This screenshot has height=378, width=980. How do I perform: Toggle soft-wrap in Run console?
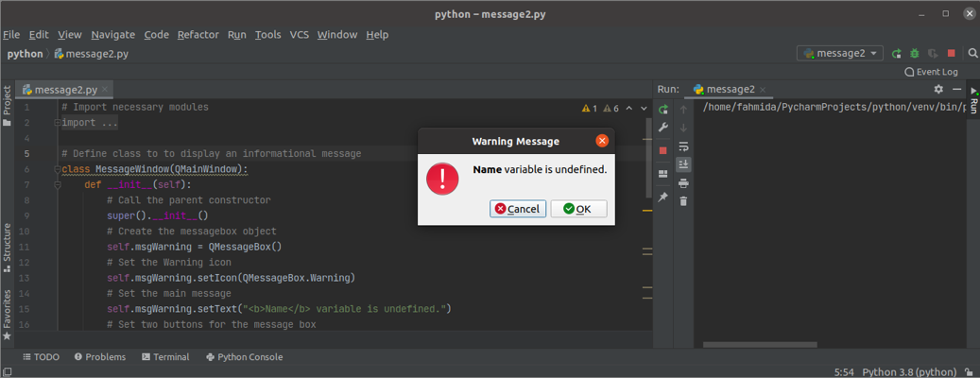[683, 146]
